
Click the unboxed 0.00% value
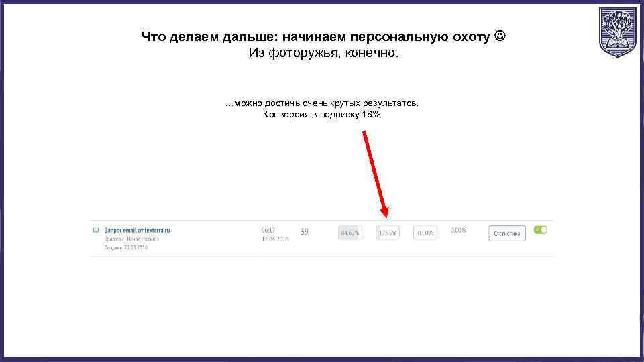(458, 230)
